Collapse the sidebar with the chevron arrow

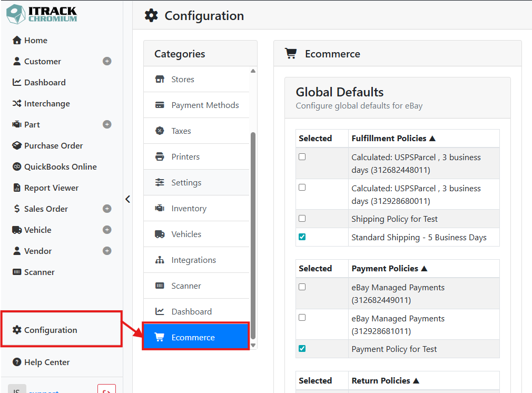point(127,199)
